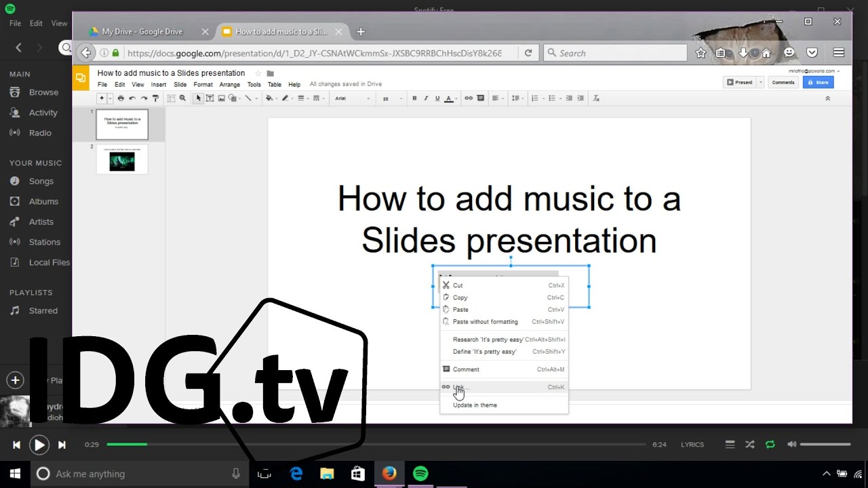868x488 pixels.
Task: Select the Line tool
Action: coord(248,98)
